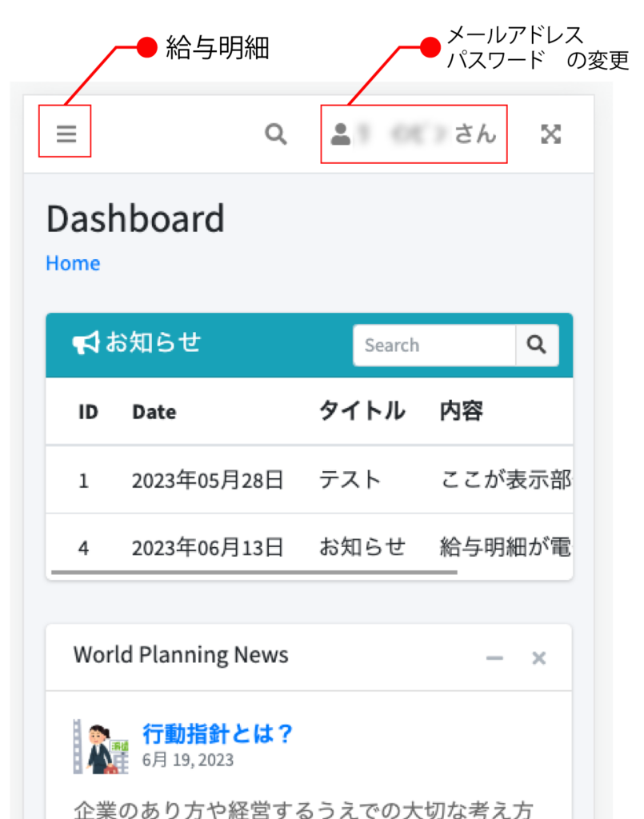Collapse the World Planning News card
Image resolution: width=644 pixels, height=819 pixels.
tap(495, 658)
